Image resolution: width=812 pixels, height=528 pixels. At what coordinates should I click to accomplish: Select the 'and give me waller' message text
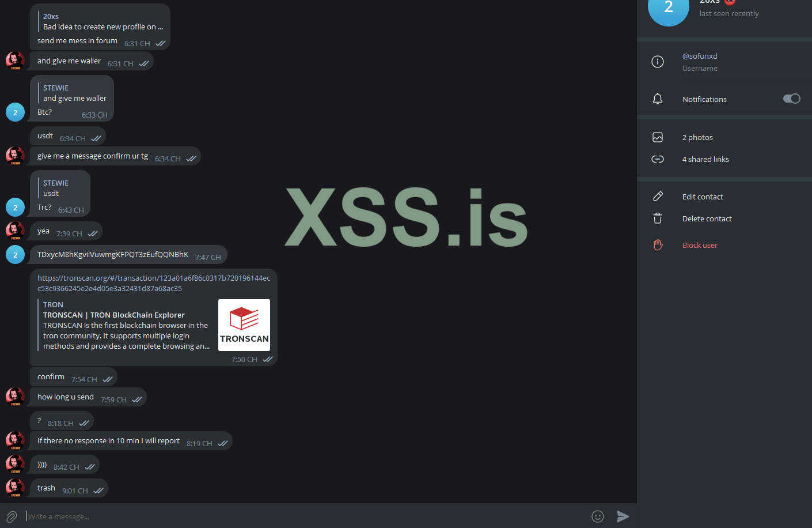click(69, 61)
